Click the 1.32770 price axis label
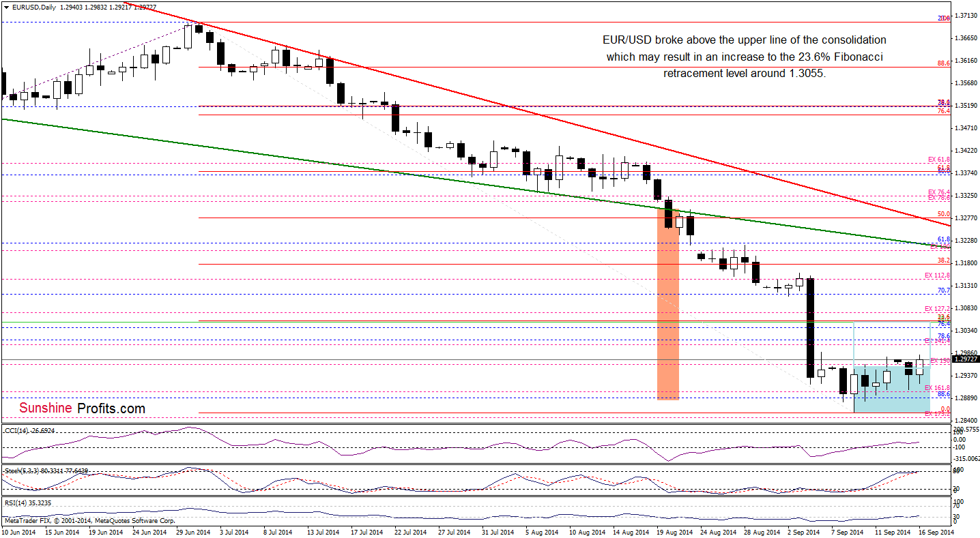This screenshot has width=980, height=538. tap(965, 218)
